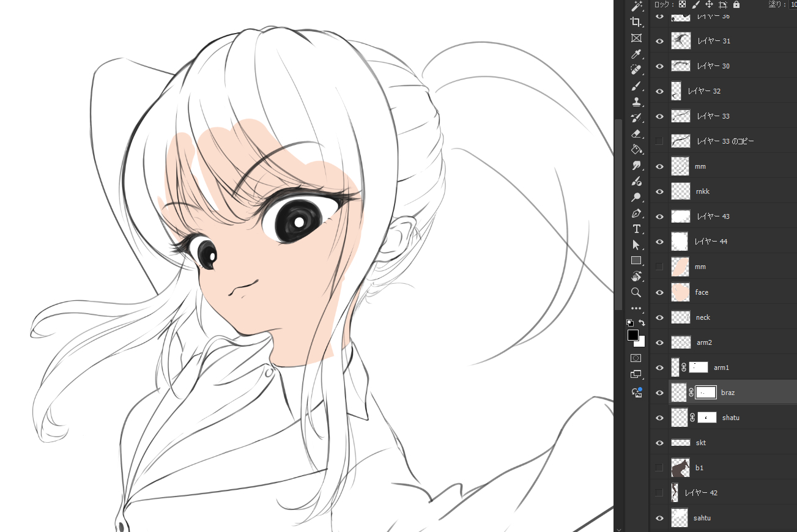Select the Crop tool

(x=636, y=22)
